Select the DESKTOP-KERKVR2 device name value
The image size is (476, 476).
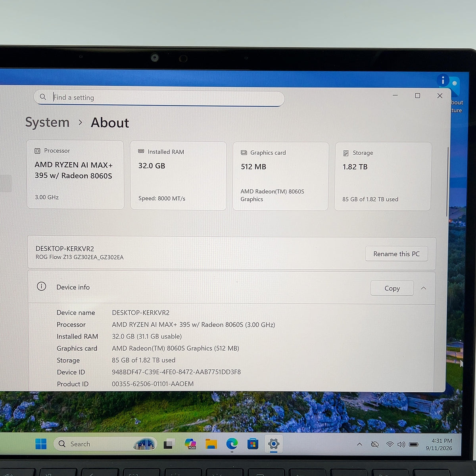(x=141, y=313)
